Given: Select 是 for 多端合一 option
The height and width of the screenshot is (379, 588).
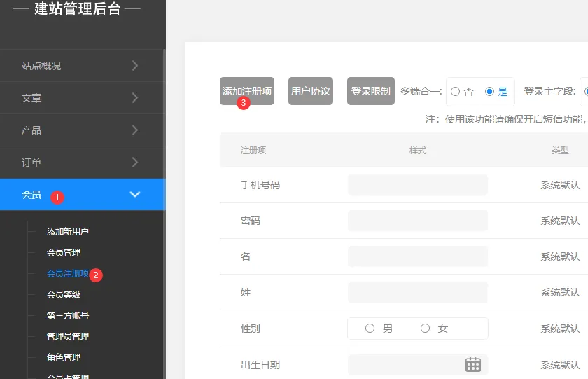Looking at the screenshot, I should click(490, 92).
